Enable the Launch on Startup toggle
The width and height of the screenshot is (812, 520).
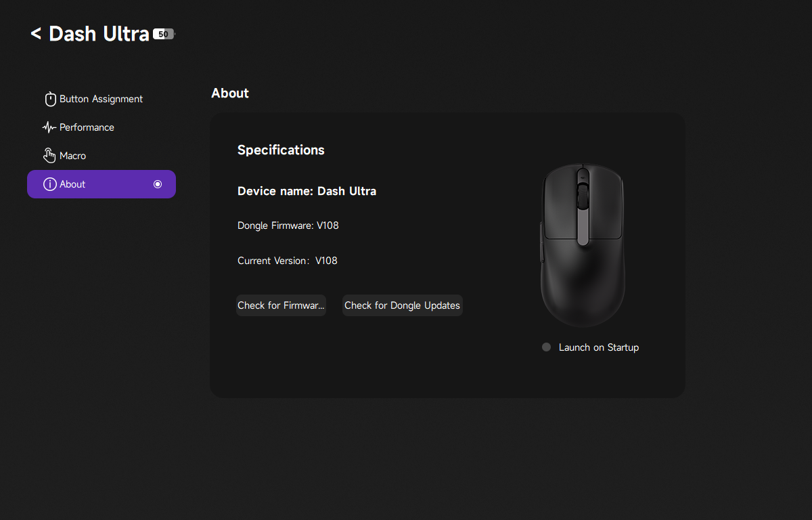[x=547, y=347]
